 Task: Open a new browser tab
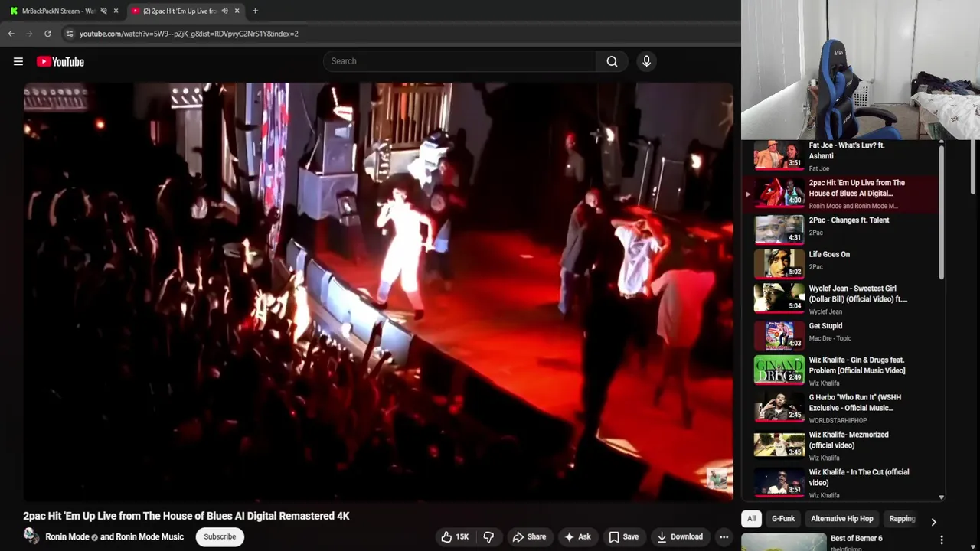pos(255,11)
